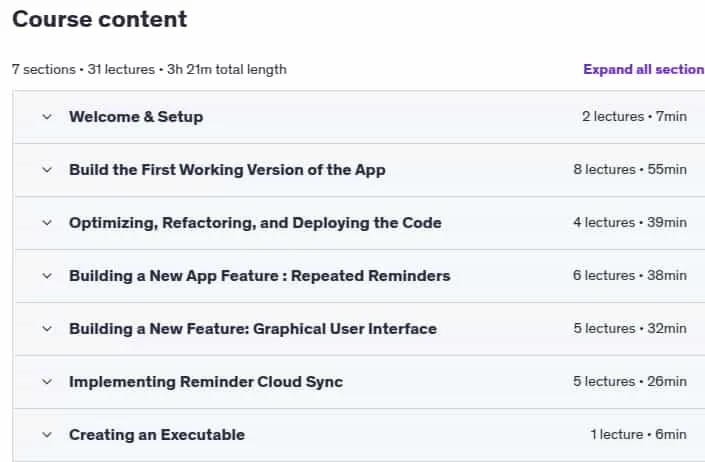Click the Course content heading

99,19
